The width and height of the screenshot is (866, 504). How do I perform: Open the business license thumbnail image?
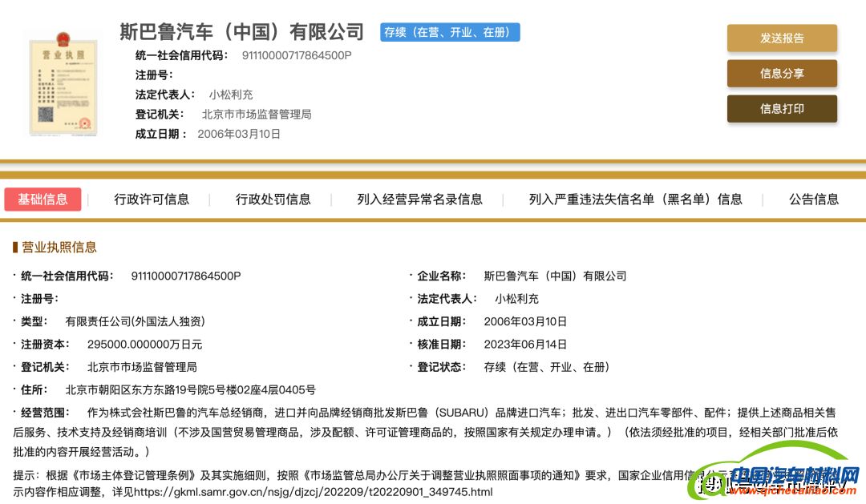click(61, 85)
